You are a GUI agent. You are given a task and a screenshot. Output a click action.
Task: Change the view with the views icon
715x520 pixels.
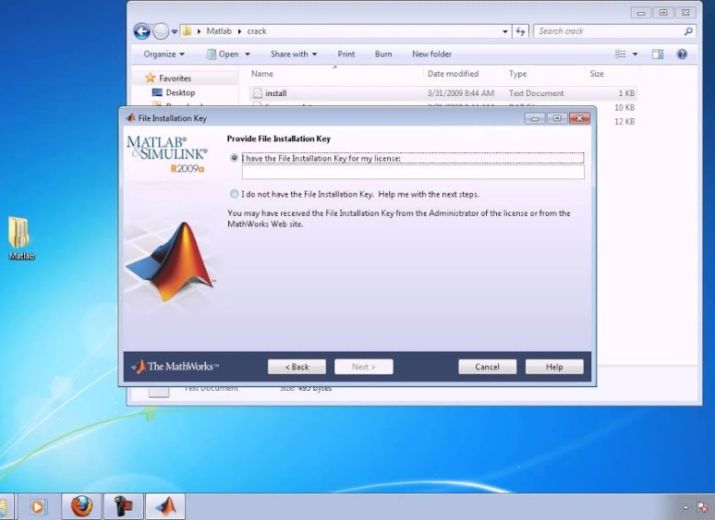(x=620, y=54)
